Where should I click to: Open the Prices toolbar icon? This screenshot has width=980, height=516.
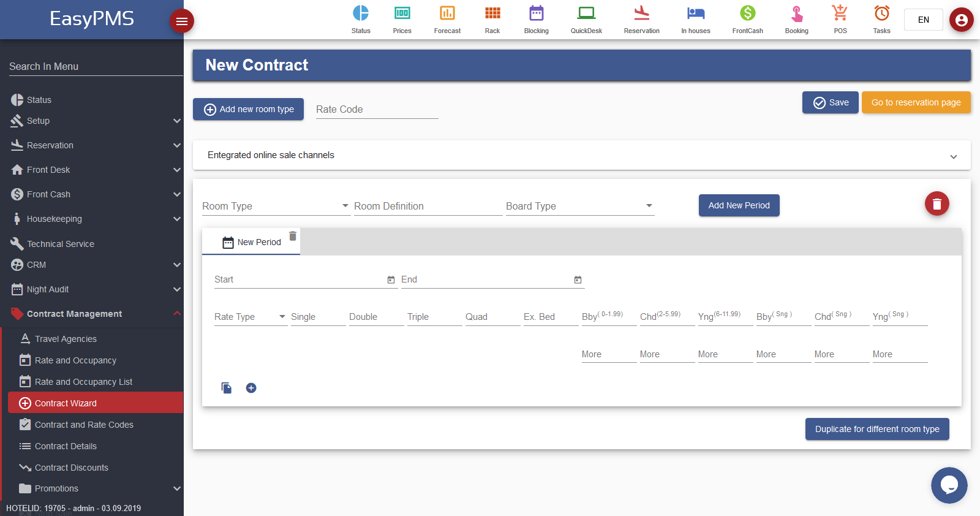402,13
